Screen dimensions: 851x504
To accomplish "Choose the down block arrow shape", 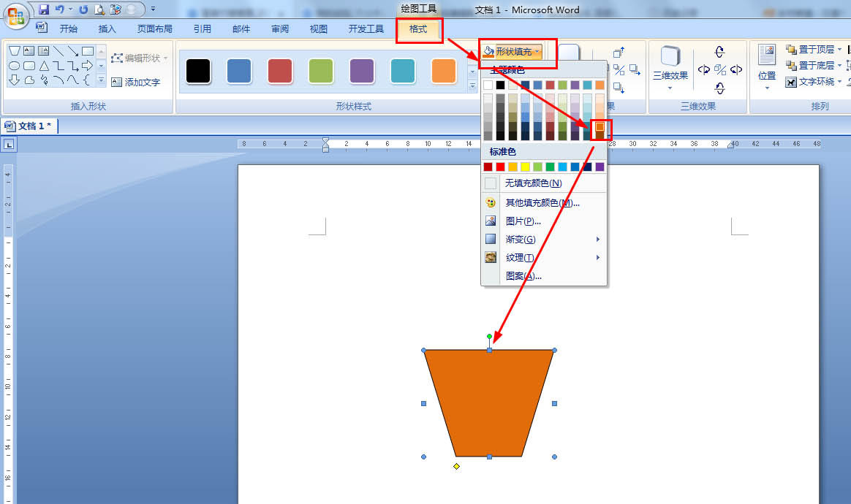I will click(x=15, y=80).
